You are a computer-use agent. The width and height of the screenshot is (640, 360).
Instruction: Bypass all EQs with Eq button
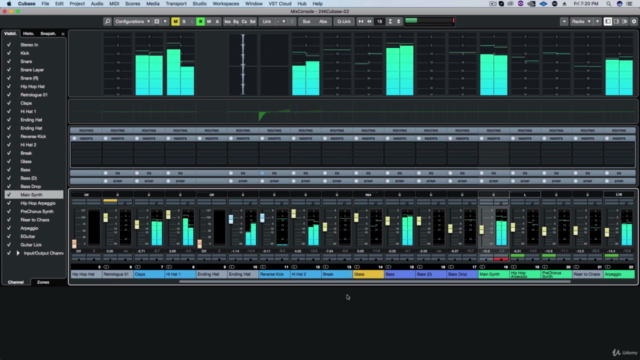[x=236, y=22]
